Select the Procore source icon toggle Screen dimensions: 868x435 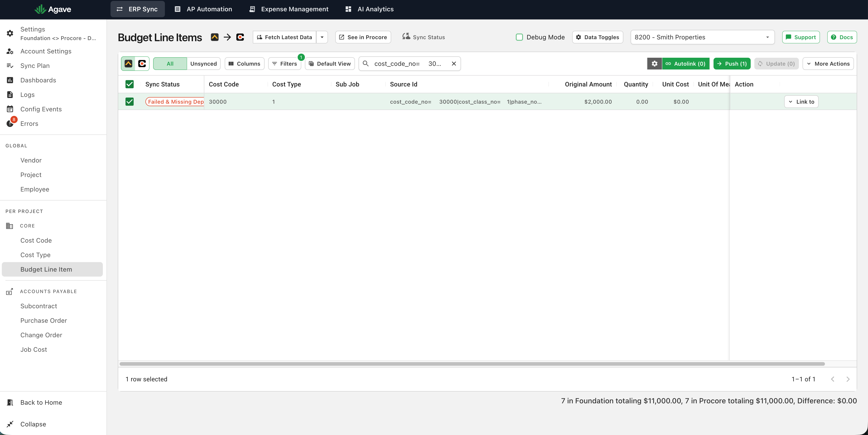pyautogui.click(x=142, y=64)
